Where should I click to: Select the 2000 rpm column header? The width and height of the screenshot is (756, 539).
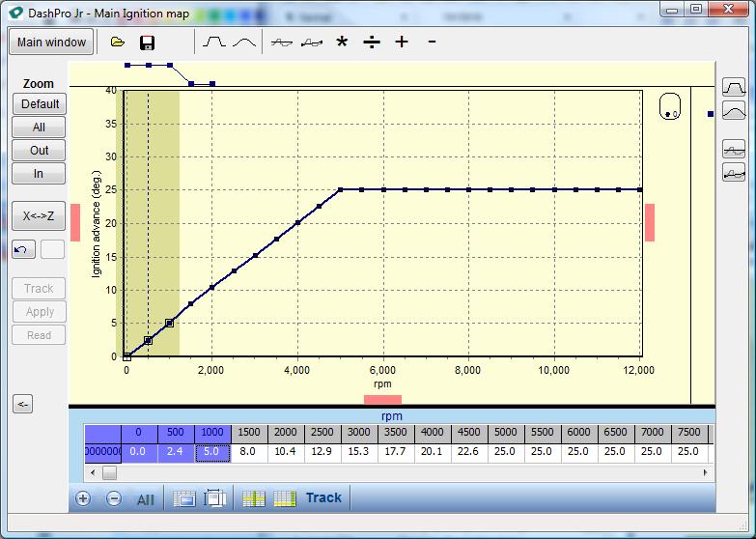[x=285, y=434]
